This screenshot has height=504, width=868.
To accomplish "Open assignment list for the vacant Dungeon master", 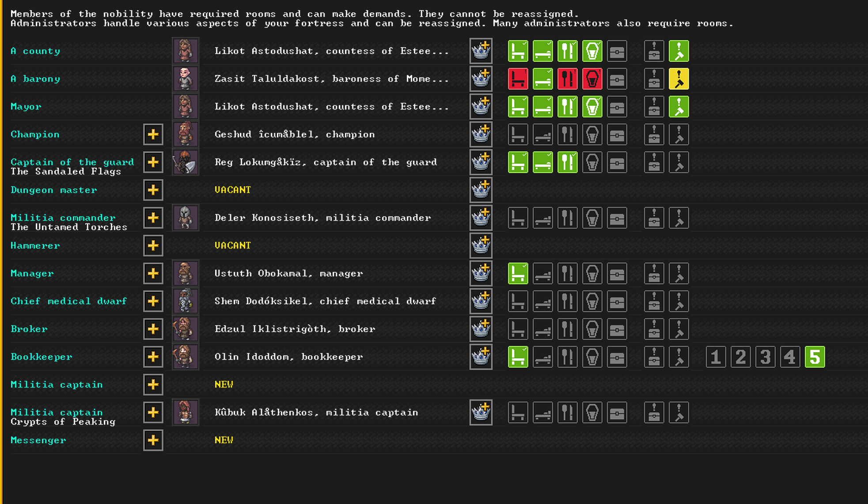I will tap(153, 190).
